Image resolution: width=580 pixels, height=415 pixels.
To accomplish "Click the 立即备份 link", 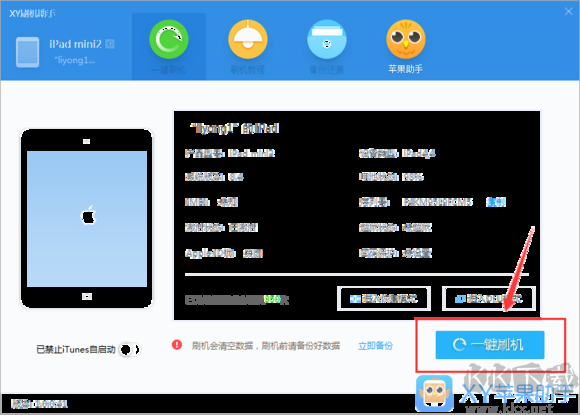I will pos(375,346).
